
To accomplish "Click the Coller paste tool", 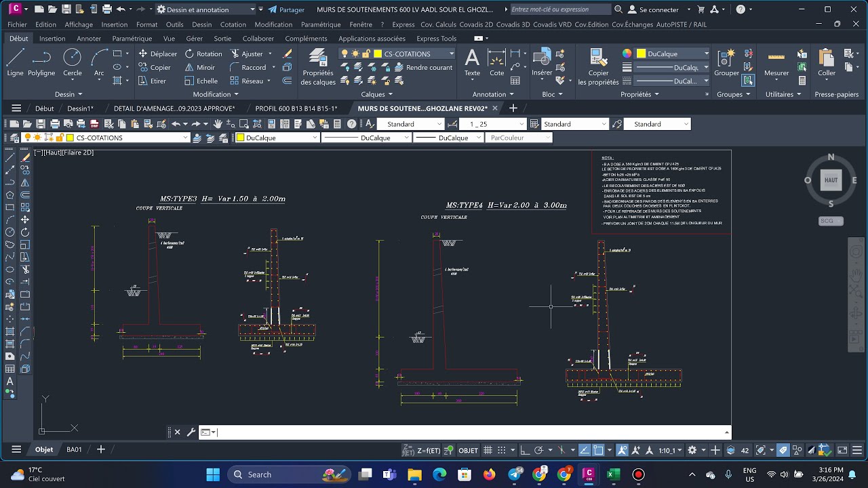I will (827, 63).
